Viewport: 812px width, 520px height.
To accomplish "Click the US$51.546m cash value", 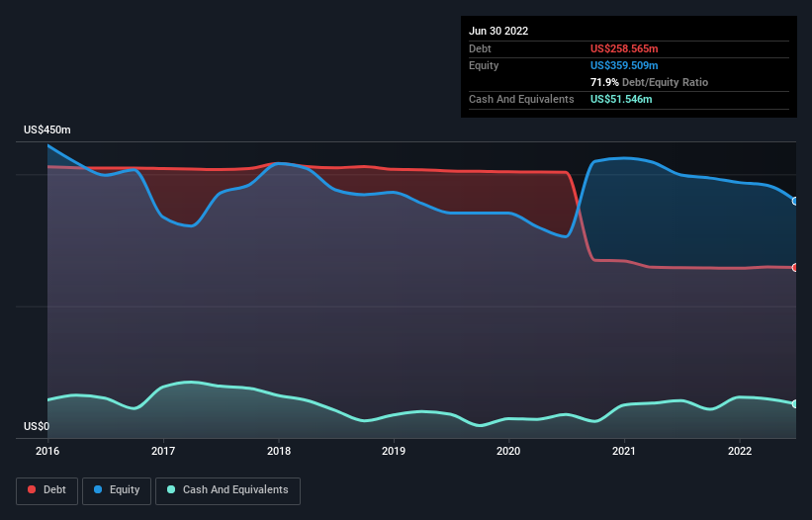I will click(x=621, y=99).
